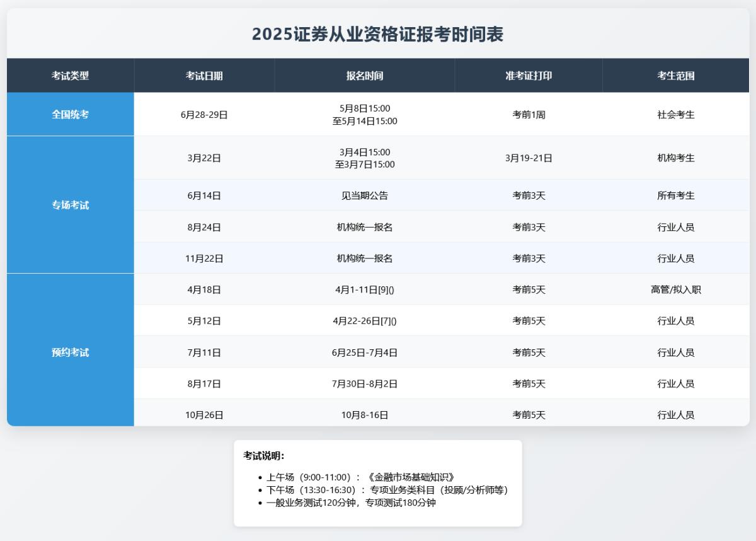Click the first 机构统一报名 cell
756x541 pixels.
[364, 227]
